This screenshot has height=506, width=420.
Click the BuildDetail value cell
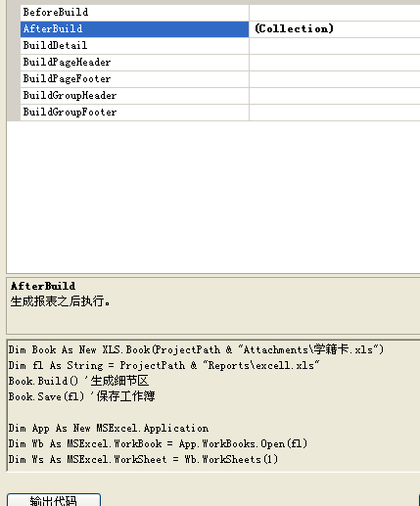[x=335, y=46]
